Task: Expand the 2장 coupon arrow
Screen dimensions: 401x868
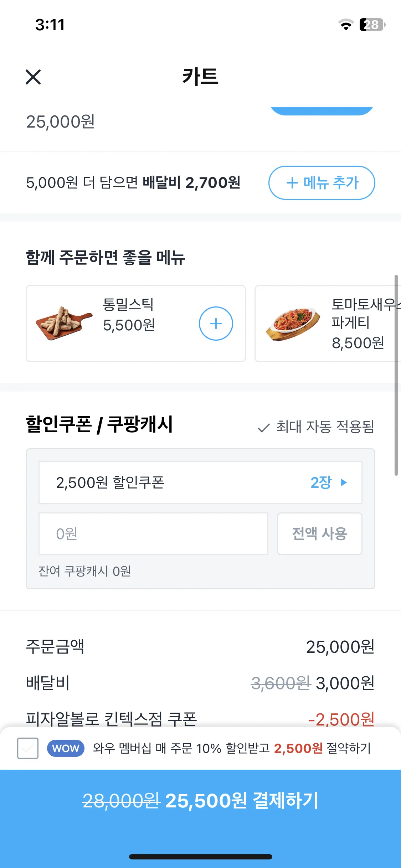Action: [344, 482]
